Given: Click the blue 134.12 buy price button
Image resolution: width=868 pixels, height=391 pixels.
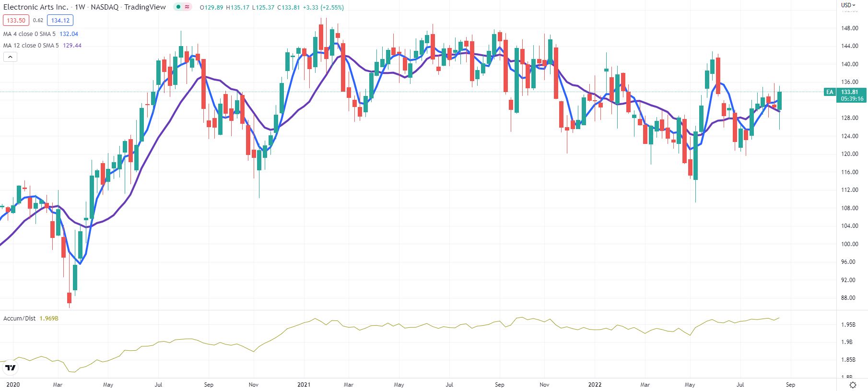Looking at the screenshot, I should (60, 21).
